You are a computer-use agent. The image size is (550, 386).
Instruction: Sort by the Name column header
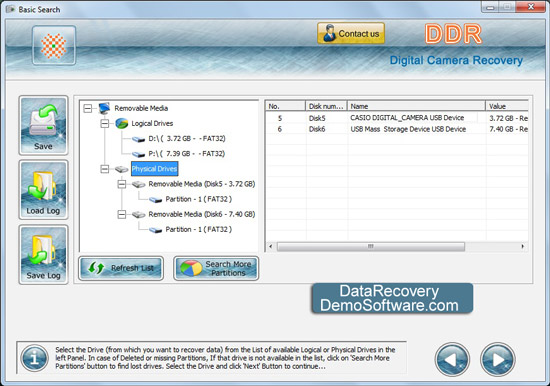[416, 106]
